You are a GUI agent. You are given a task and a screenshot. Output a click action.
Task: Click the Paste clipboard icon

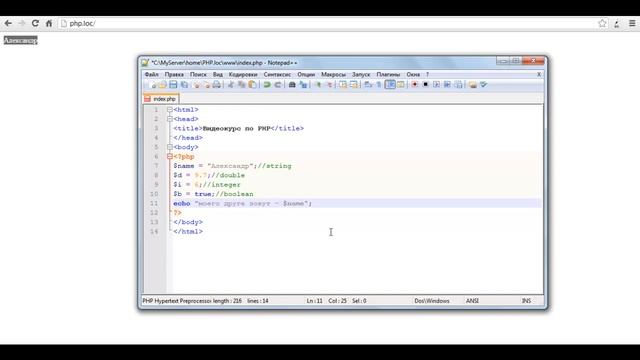(252, 84)
